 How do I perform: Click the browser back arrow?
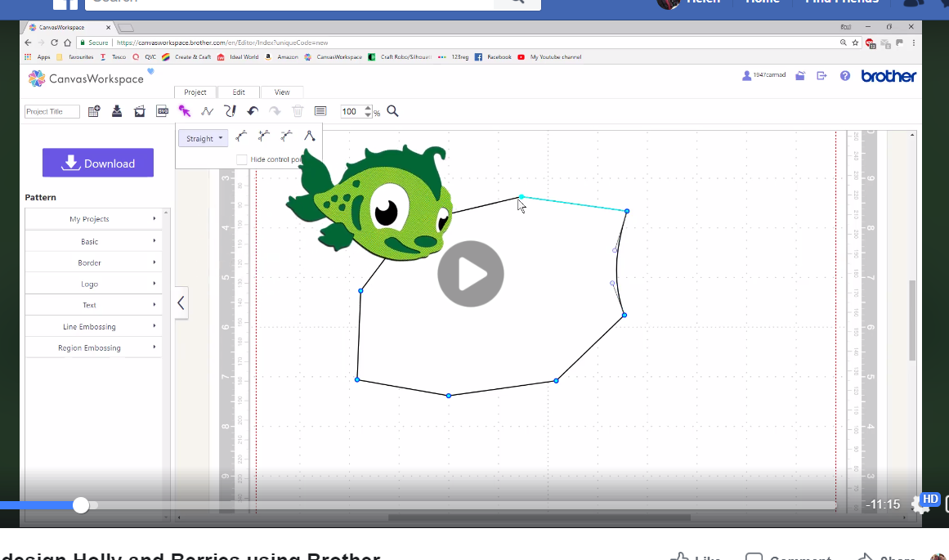[28, 43]
